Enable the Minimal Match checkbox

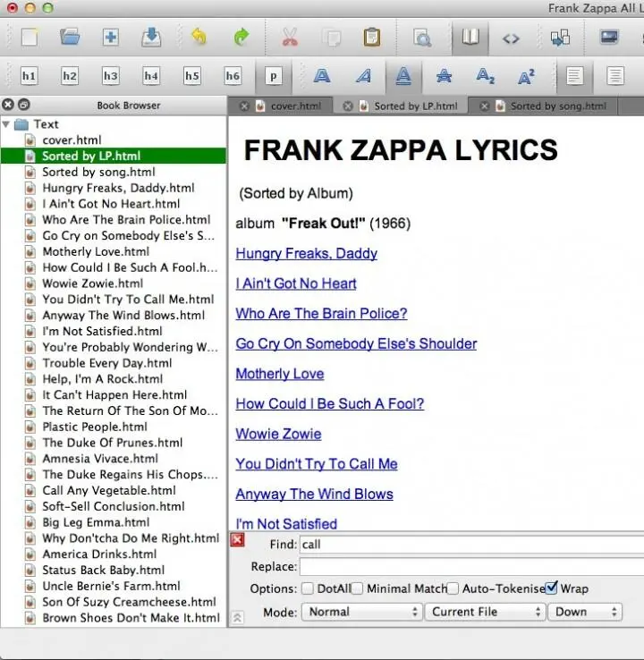[358, 588]
